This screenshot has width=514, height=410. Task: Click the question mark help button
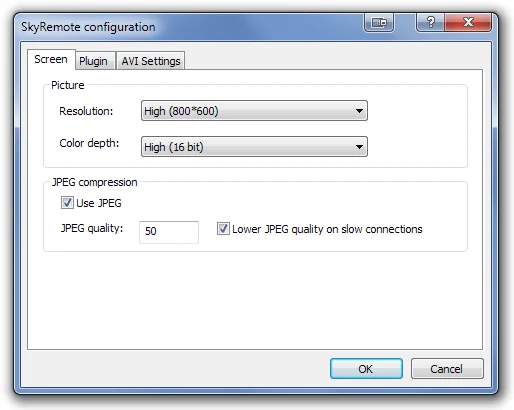click(x=430, y=22)
